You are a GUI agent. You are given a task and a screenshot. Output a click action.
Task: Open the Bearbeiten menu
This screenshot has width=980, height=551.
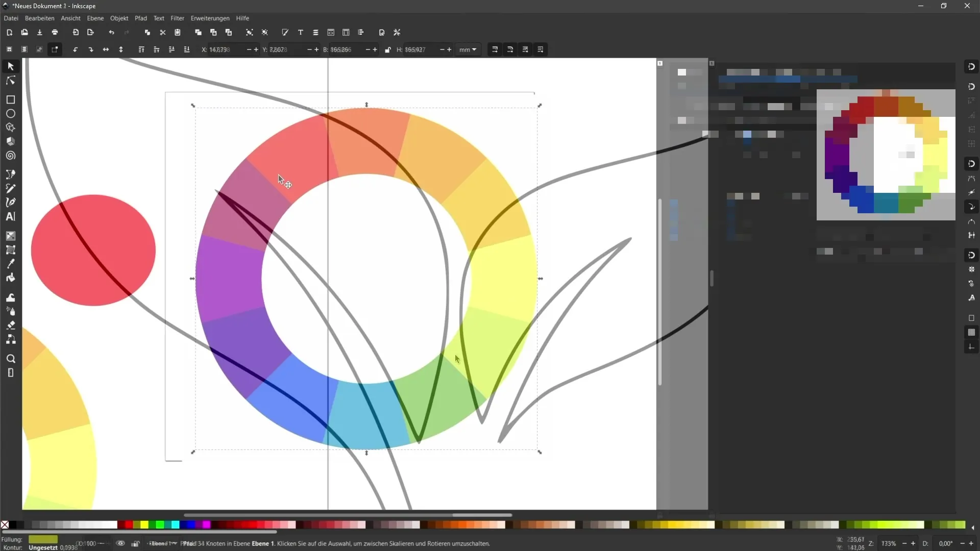39,18
